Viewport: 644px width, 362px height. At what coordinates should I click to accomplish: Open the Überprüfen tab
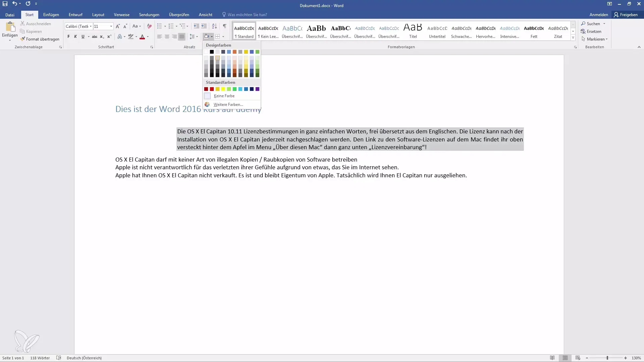pyautogui.click(x=179, y=15)
